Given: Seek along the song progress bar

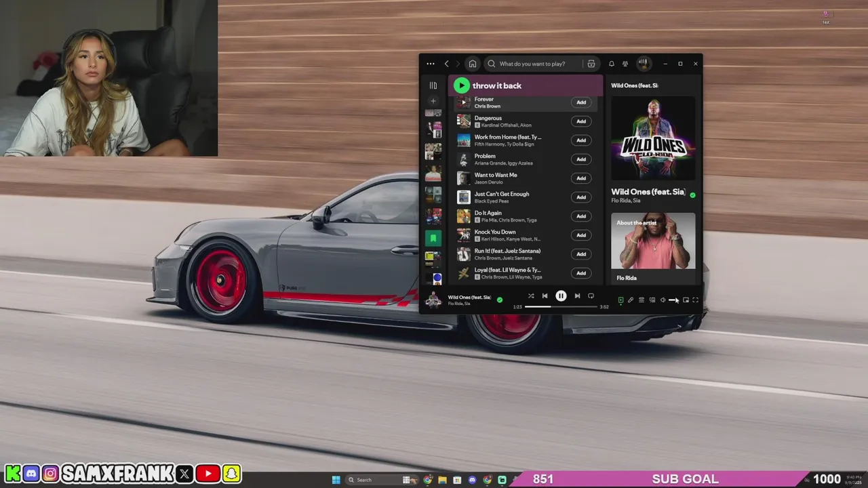Looking at the screenshot, I should click(561, 307).
